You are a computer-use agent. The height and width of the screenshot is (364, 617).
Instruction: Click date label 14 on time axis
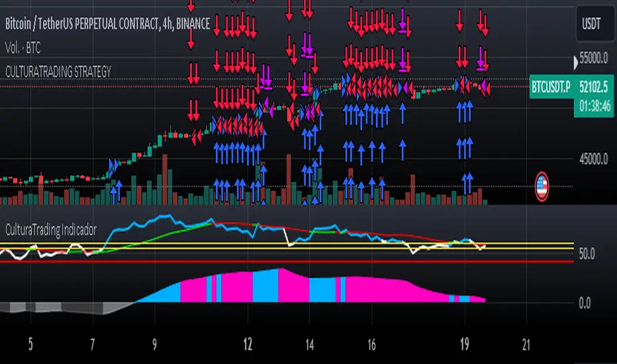coord(310,344)
